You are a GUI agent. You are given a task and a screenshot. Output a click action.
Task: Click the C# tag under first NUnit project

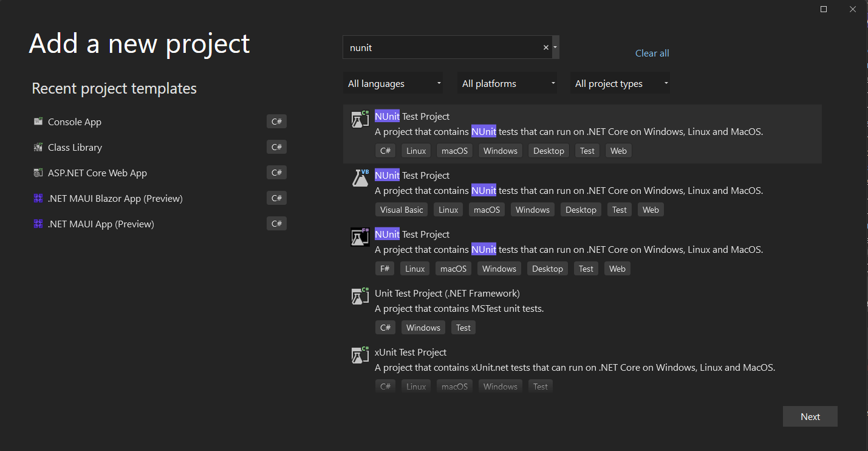pyautogui.click(x=385, y=151)
